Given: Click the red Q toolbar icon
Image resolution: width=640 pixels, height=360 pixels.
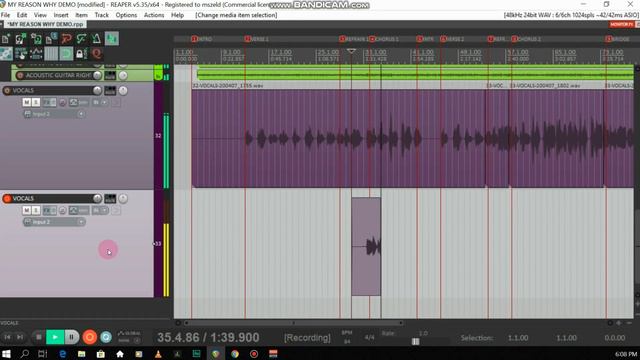Looking at the screenshot, I should (96, 53).
